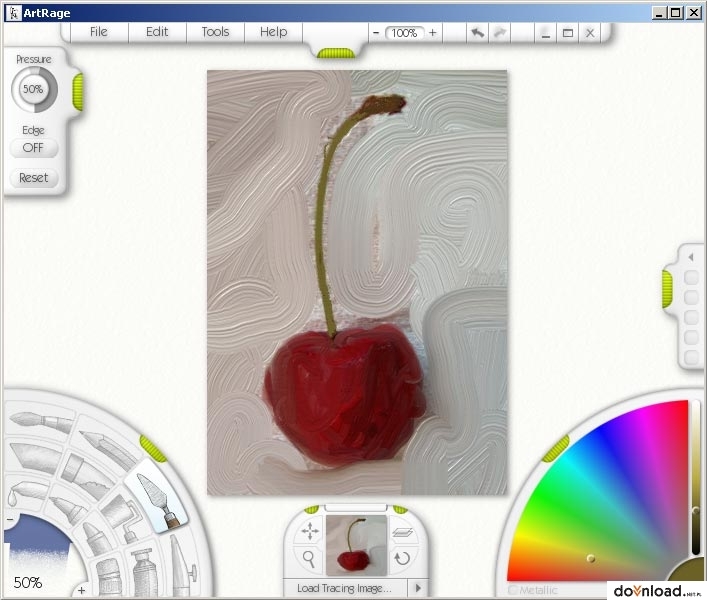
Task: Toggle right green tab on canvas positioner
Action: (x=400, y=509)
